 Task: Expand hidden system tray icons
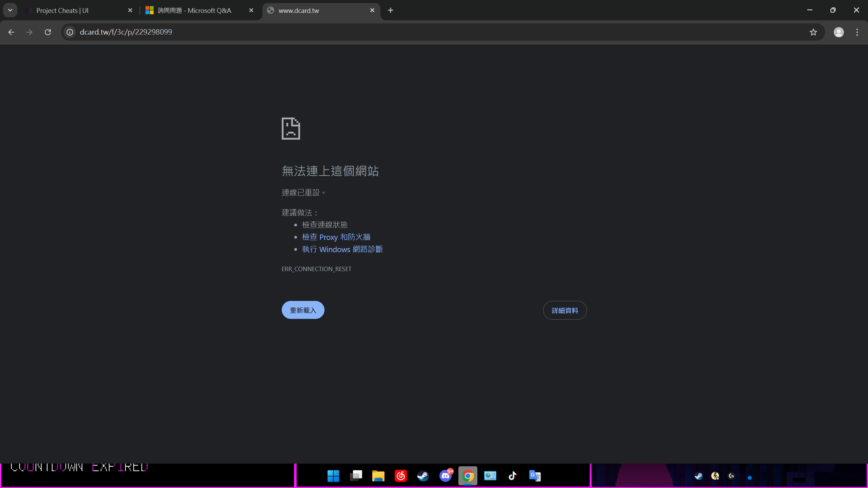[683, 476]
